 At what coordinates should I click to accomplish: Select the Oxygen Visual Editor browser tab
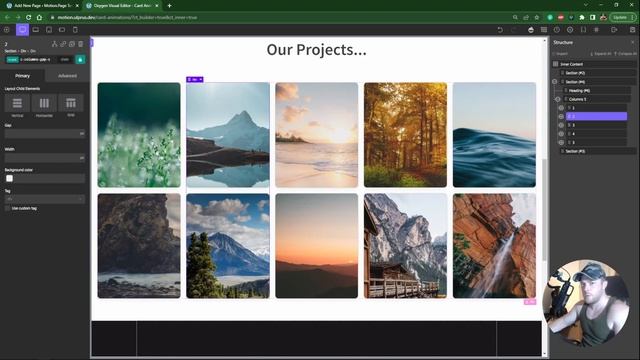(122, 6)
